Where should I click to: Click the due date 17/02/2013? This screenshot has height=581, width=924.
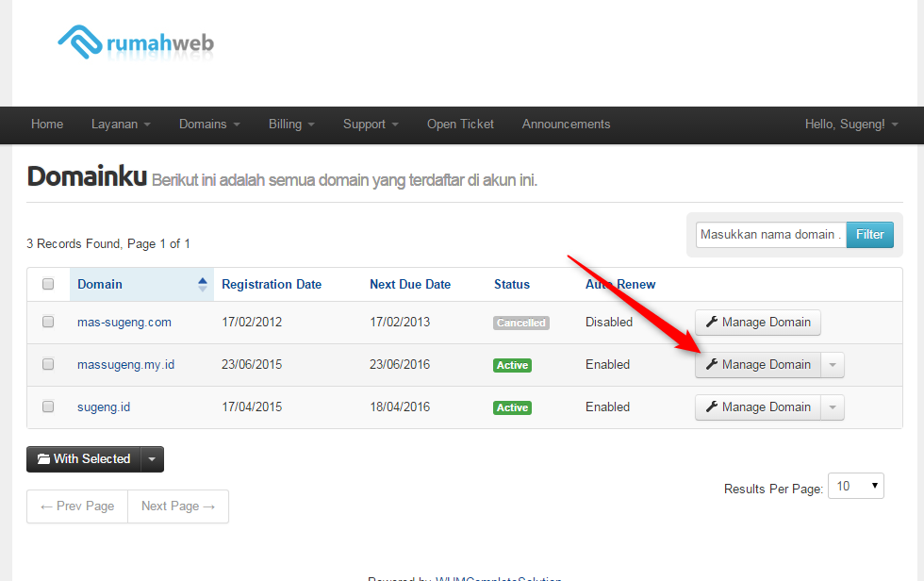pyautogui.click(x=400, y=323)
